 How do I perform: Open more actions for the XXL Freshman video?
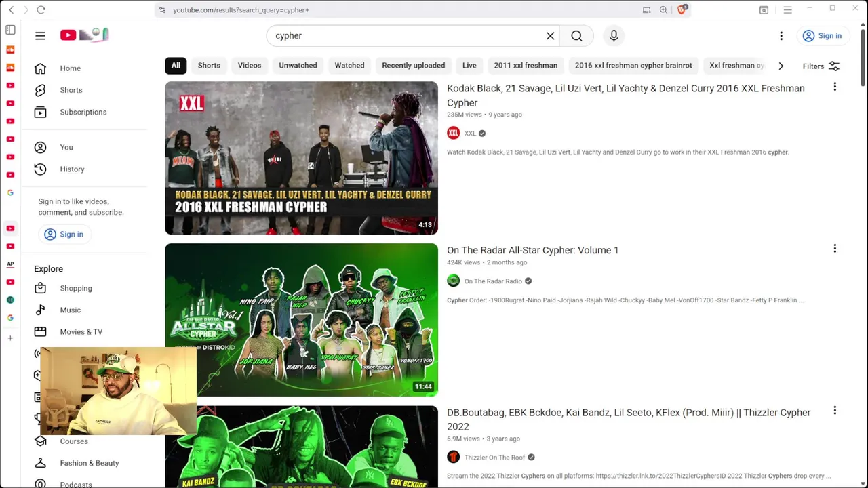[x=835, y=87]
